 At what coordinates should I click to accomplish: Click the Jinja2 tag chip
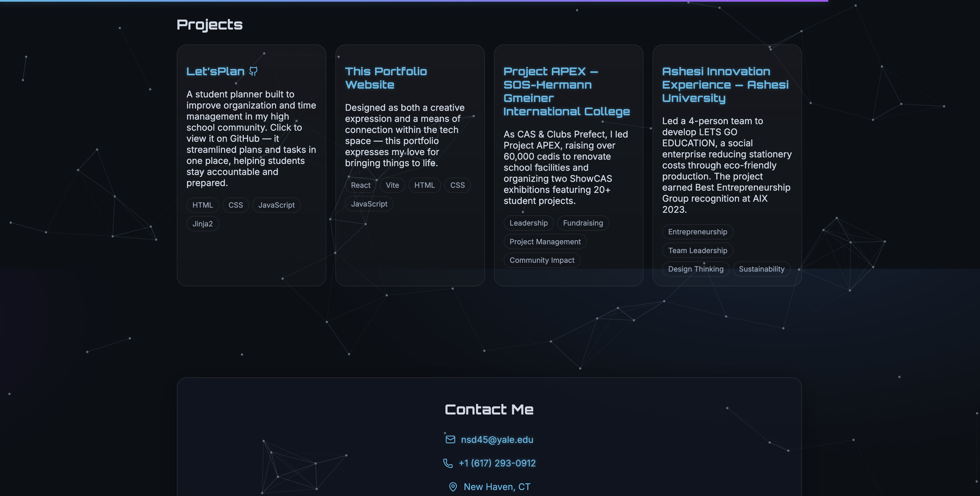click(202, 224)
